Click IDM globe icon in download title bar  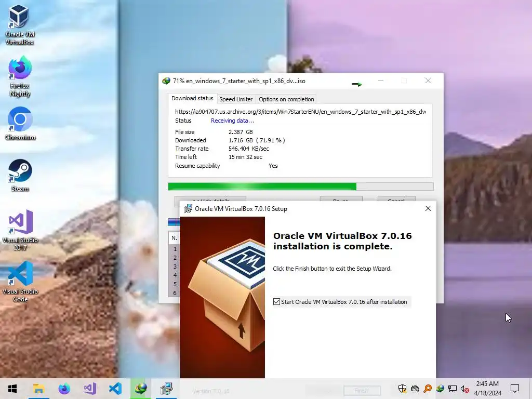[x=166, y=81]
